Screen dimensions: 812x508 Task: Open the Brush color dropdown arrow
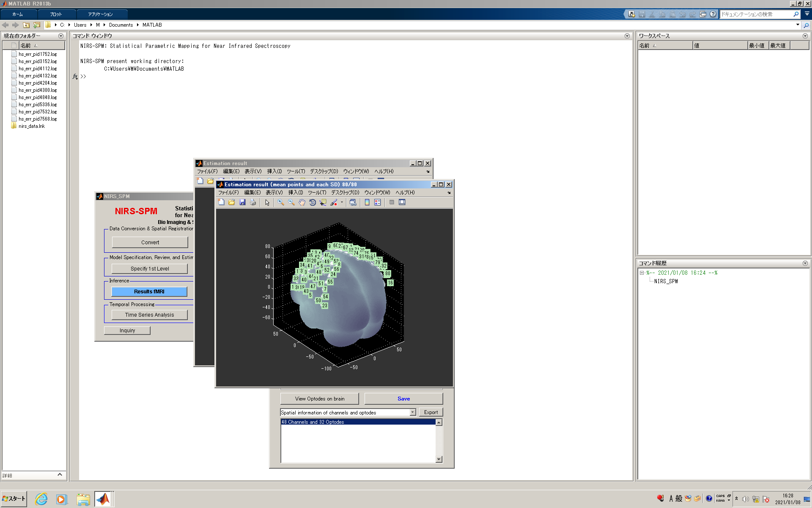pos(342,202)
